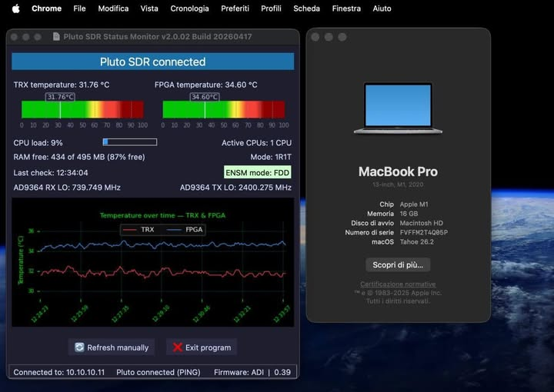Click the AD9364 RX LO: 739.749 MHz text
554x392 pixels.
click(x=67, y=188)
